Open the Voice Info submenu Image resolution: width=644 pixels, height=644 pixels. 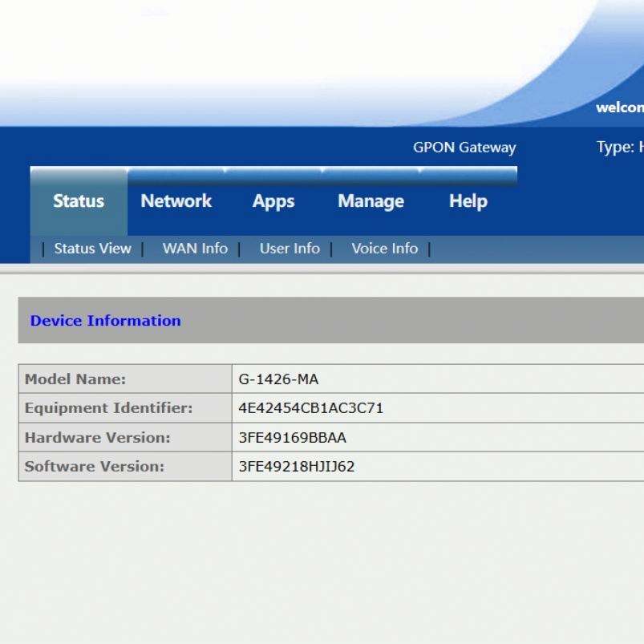click(x=384, y=249)
